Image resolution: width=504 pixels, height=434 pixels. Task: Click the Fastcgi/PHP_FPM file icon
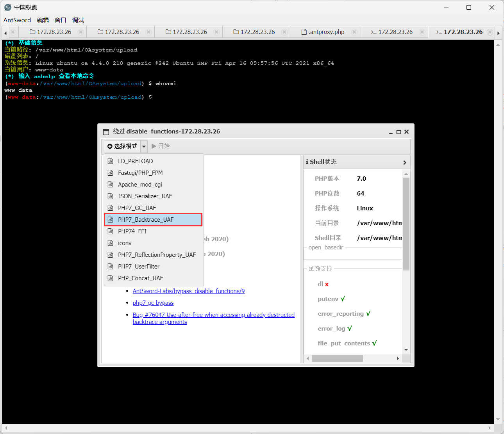[111, 173]
